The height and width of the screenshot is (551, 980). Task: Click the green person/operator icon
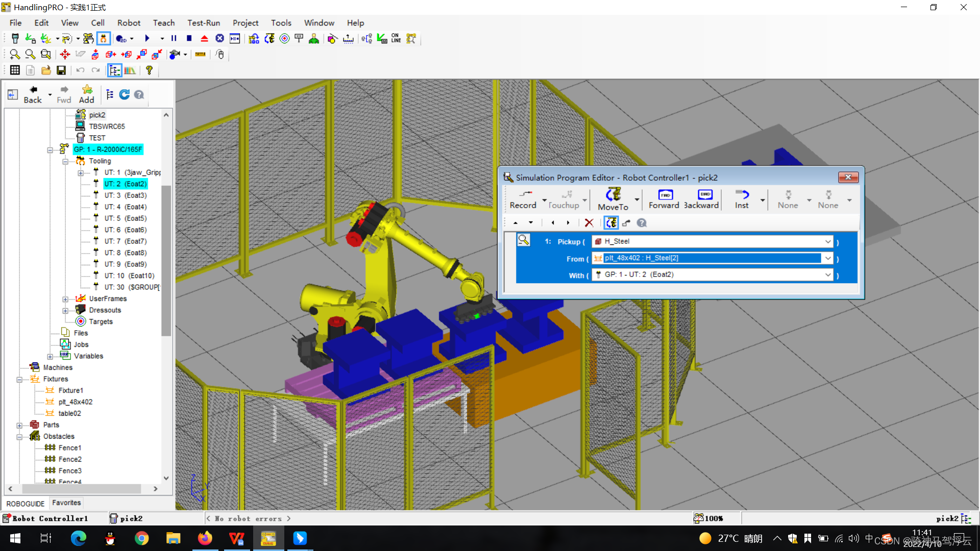(x=314, y=39)
